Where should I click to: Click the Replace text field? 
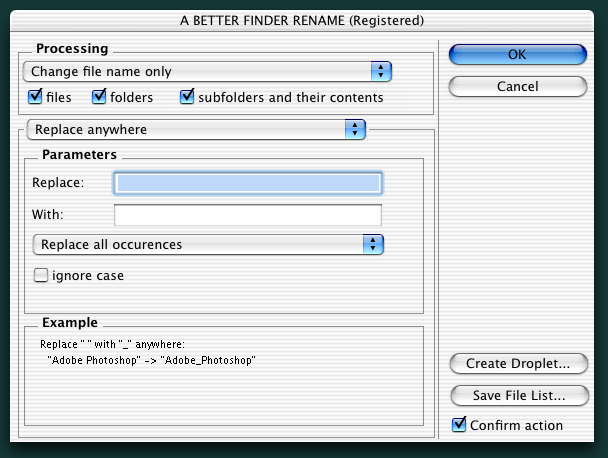(248, 183)
